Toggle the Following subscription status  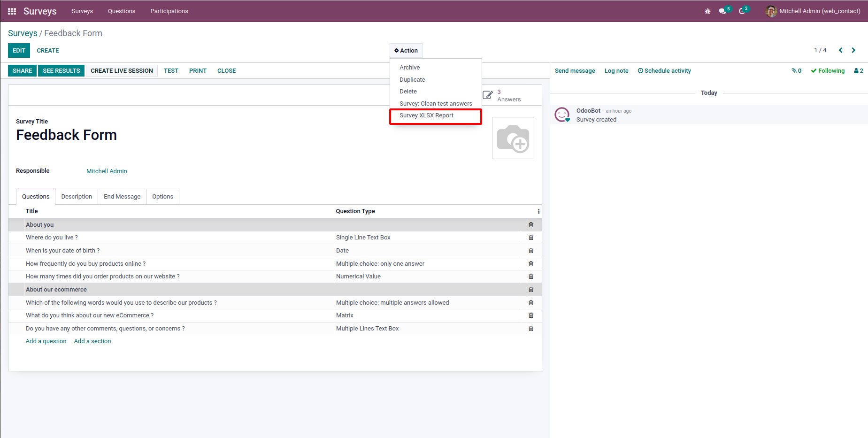pos(828,71)
